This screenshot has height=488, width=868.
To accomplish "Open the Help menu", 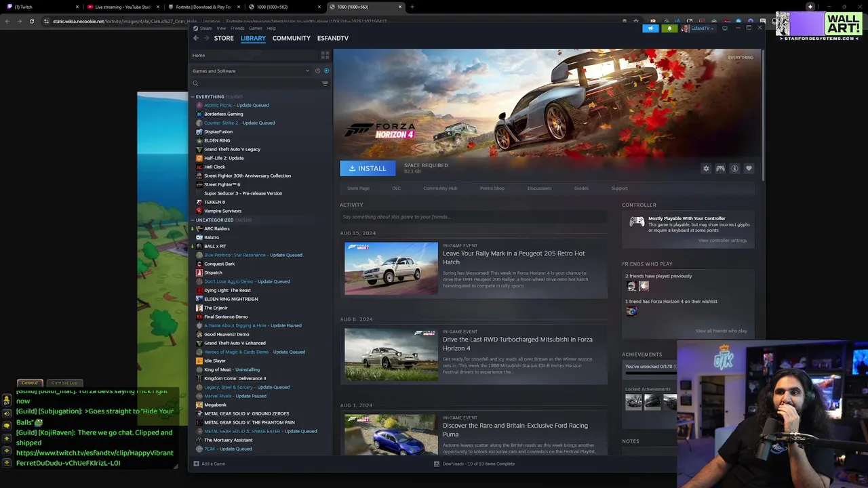I will (271, 28).
